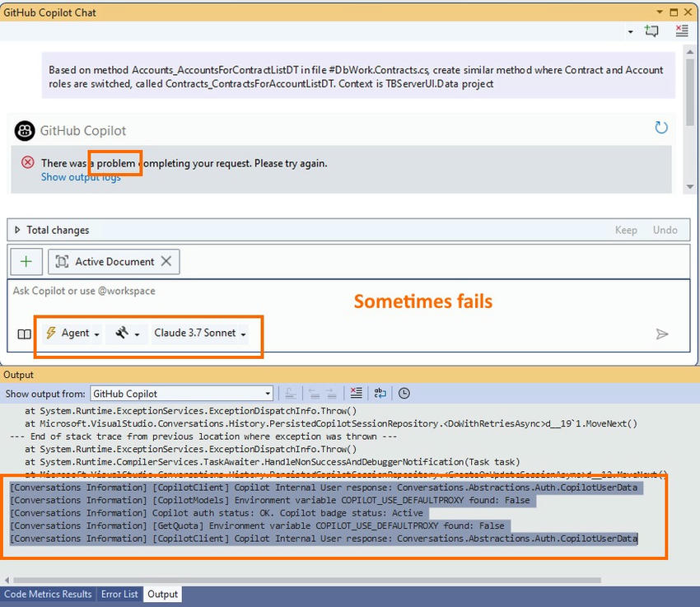
Task: Click '[CopilotModels] Environment variable' log line
Action: tap(269, 500)
